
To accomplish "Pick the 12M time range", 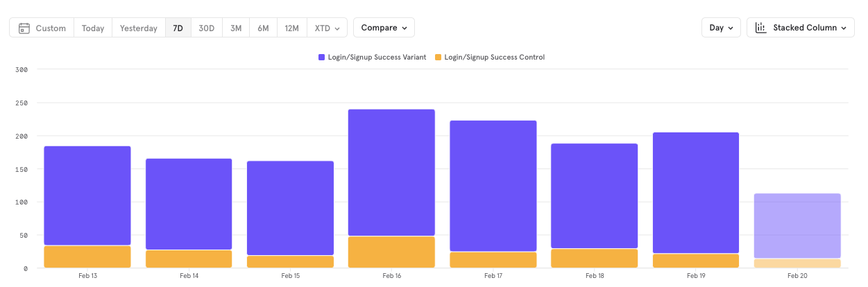I will [291, 28].
